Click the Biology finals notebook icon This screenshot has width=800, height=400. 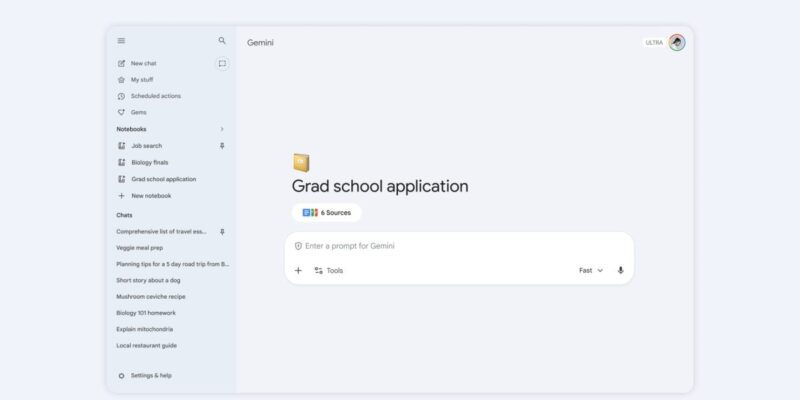[121, 162]
